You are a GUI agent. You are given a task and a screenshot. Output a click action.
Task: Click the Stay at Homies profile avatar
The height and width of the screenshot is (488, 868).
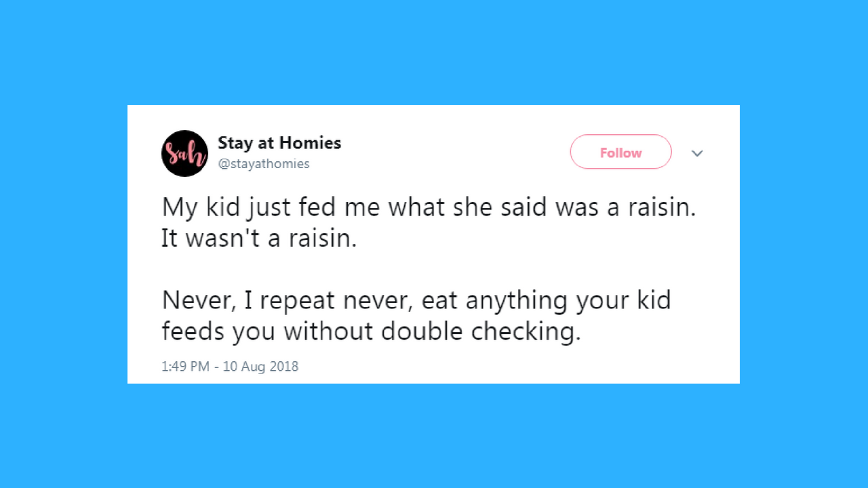(184, 153)
